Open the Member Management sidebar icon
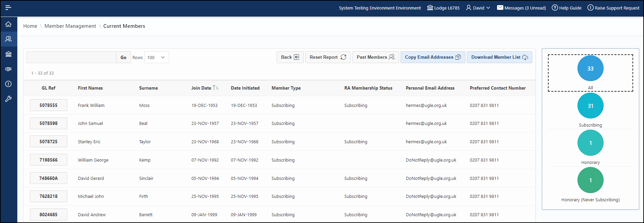The height and width of the screenshot is (223, 644). (x=8, y=39)
